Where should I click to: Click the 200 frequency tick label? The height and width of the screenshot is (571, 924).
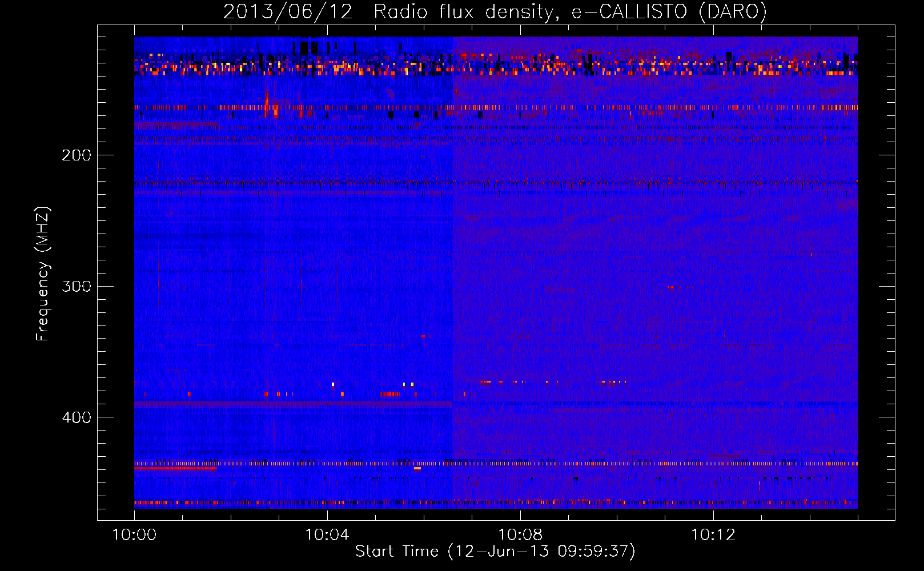click(77, 155)
